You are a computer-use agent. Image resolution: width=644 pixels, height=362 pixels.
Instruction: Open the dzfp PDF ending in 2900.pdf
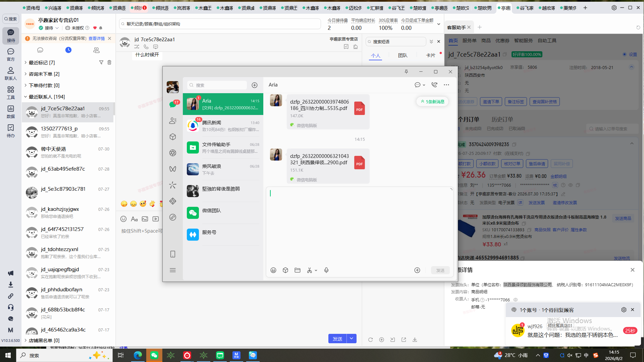point(328,166)
